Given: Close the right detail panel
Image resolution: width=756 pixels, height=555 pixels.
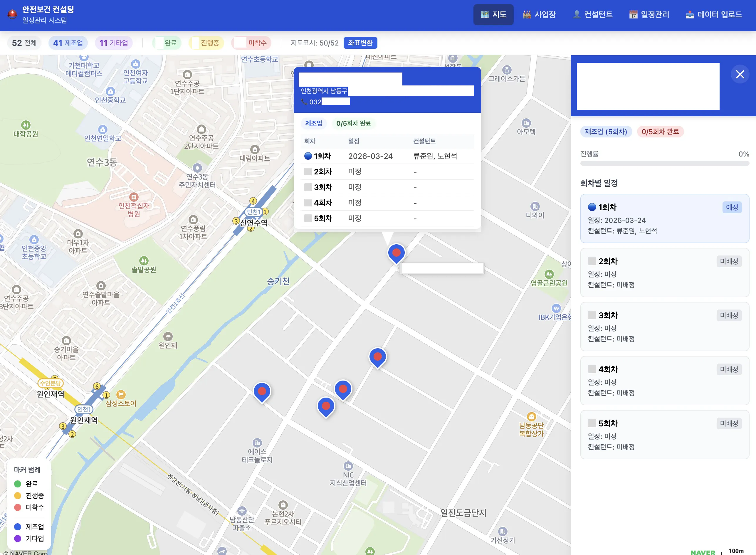Looking at the screenshot, I should tap(740, 74).
